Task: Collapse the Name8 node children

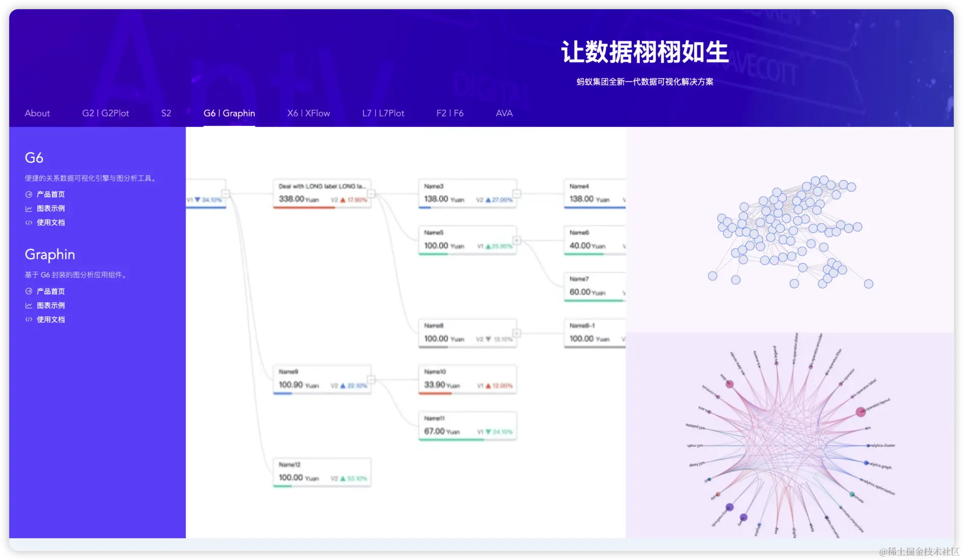Action: [x=516, y=333]
